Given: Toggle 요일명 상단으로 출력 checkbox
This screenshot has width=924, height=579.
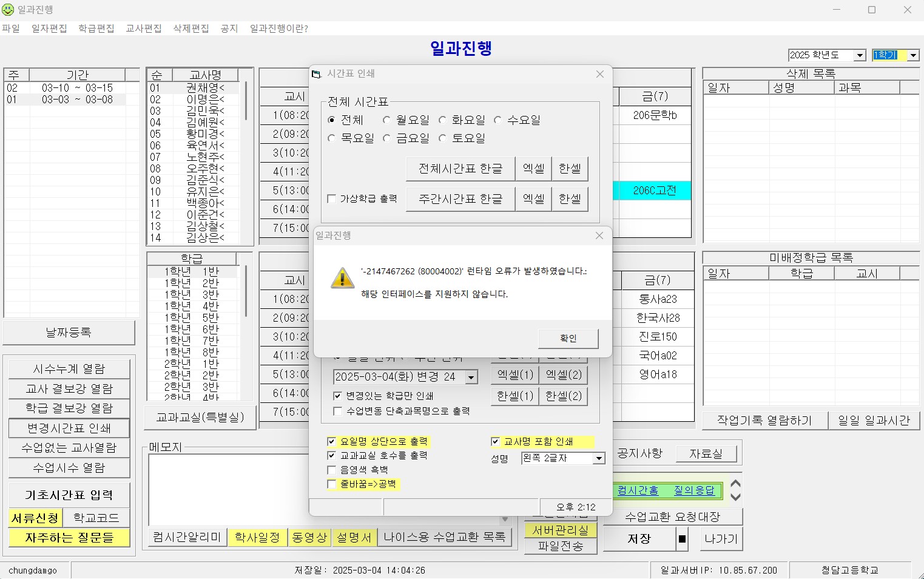Looking at the screenshot, I should (x=331, y=442).
